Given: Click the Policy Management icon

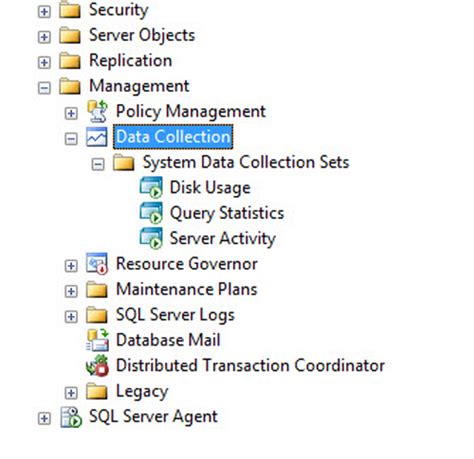Looking at the screenshot, I should click(97, 111).
